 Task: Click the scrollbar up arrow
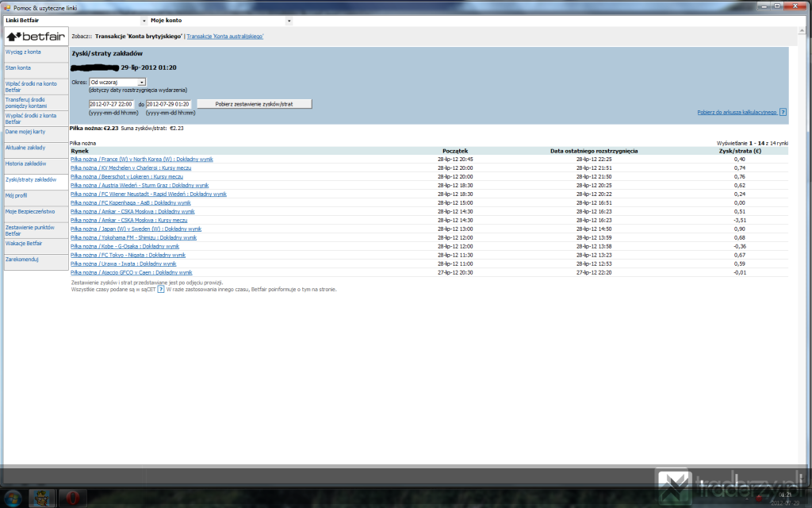click(x=802, y=31)
